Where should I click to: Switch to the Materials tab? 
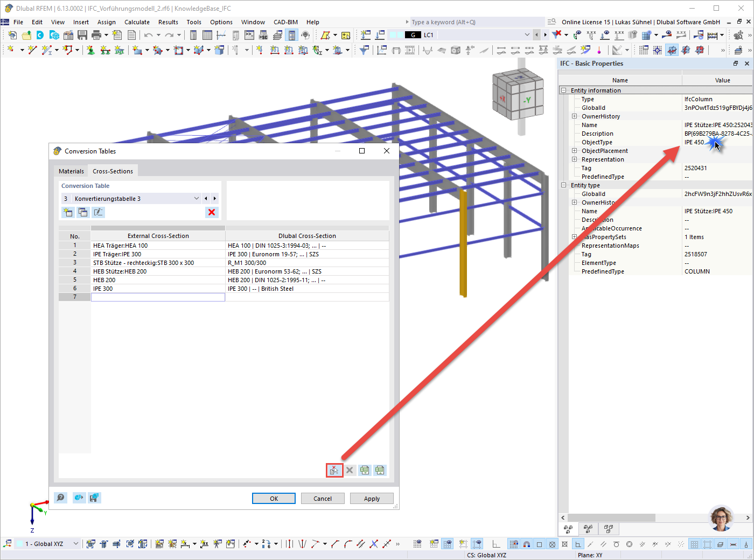[x=72, y=171]
